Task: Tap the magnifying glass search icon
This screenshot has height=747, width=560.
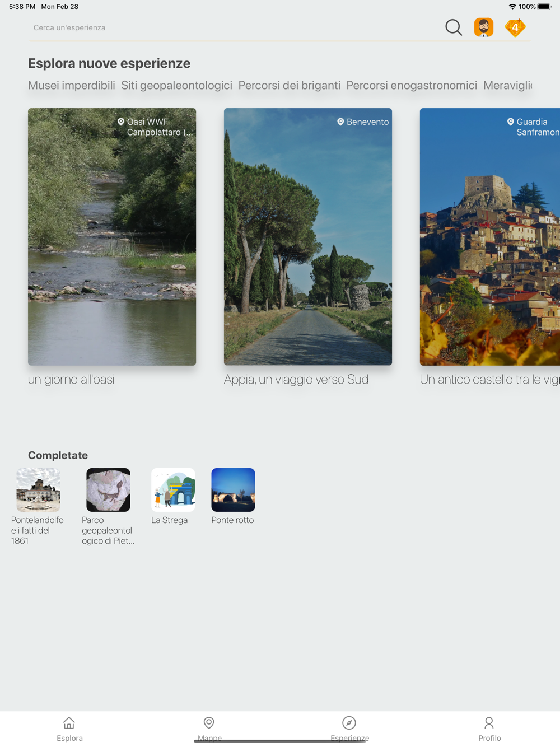Action: (x=454, y=27)
